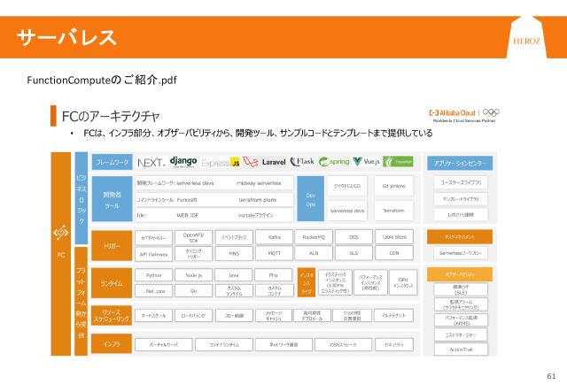Click the CDN trigger box
The image size is (567, 392).
pyautogui.click(x=394, y=253)
